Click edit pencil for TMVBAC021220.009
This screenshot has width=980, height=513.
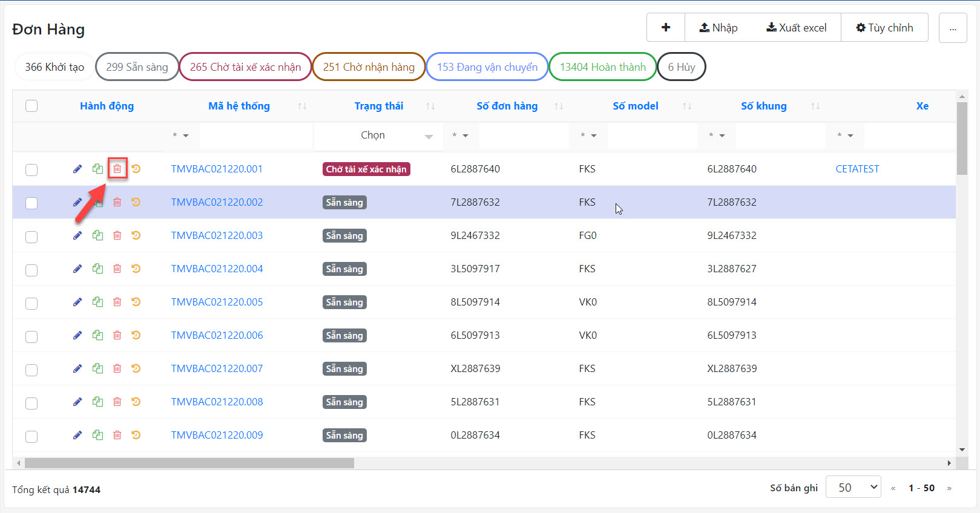point(77,435)
